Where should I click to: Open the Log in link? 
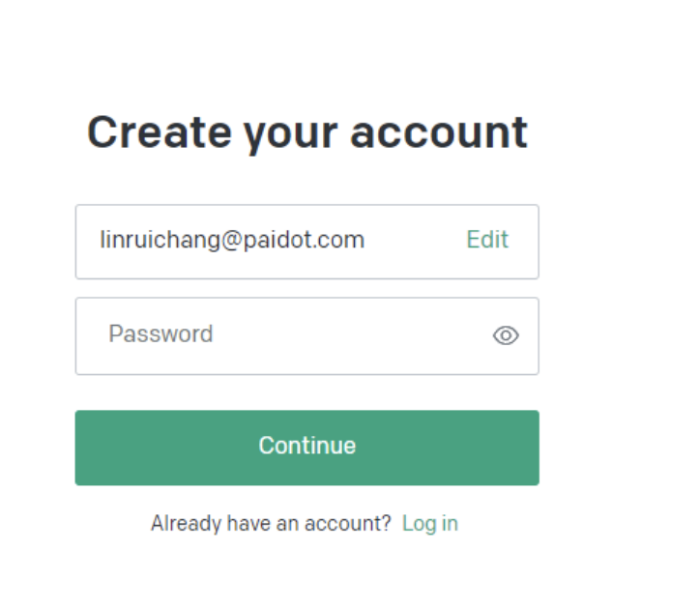point(430,523)
